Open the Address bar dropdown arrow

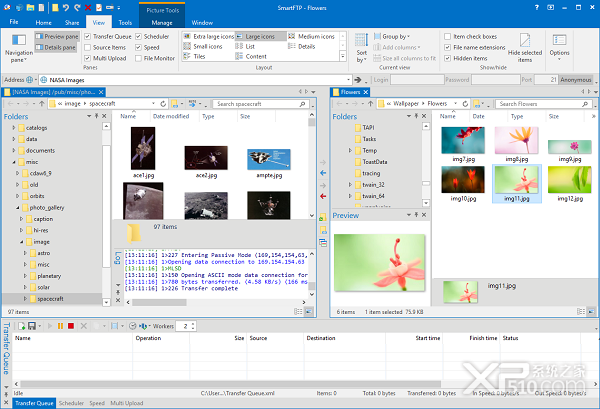[x=348, y=80]
